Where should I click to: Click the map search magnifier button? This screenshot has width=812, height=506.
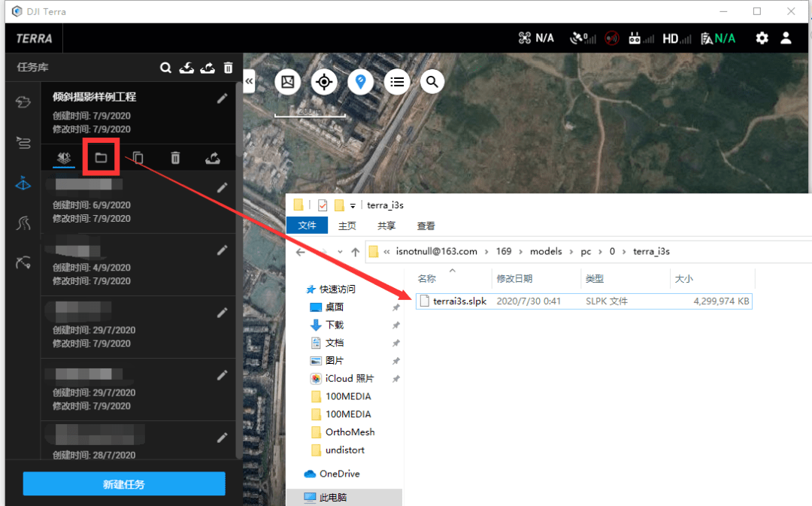(432, 82)
